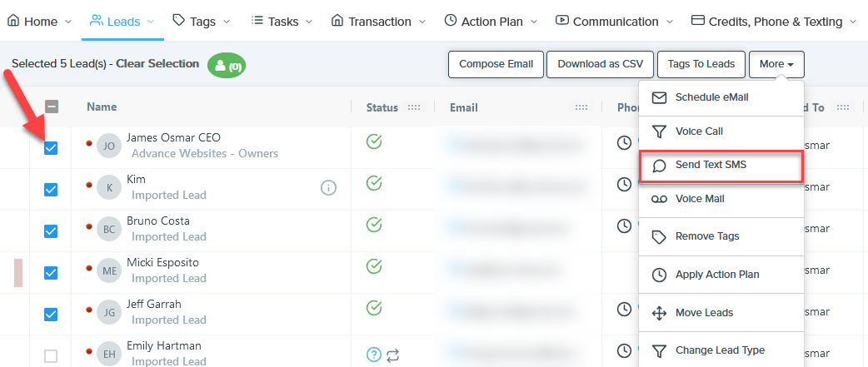
Task: Choose Send Text SMS from the menu
Action: click(x=711, y=165)
